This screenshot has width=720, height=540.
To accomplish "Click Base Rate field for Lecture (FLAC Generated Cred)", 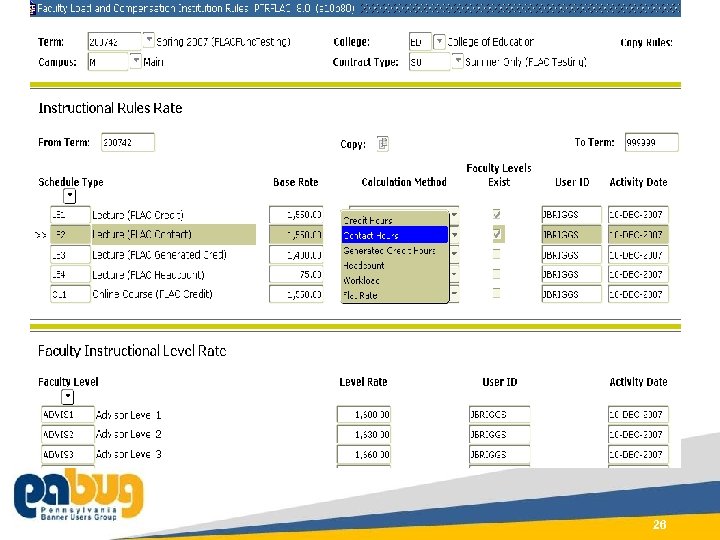I will [x=296, y=254].
